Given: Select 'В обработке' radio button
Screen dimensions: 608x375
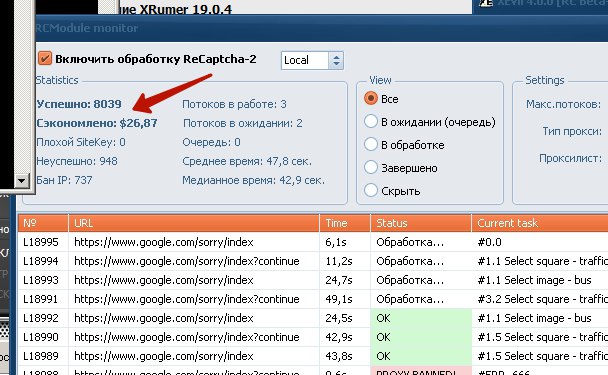Looking at the screenshot, I should [x=371, y=144].
